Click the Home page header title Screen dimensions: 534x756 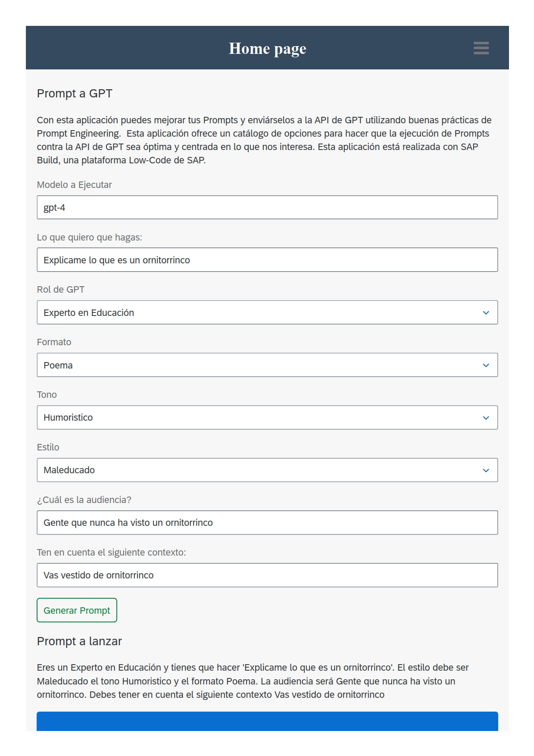tap(267, 49)
